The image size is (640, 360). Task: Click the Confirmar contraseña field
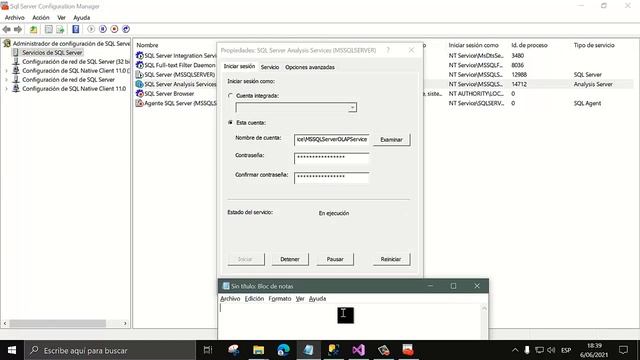tap(331, 177)
